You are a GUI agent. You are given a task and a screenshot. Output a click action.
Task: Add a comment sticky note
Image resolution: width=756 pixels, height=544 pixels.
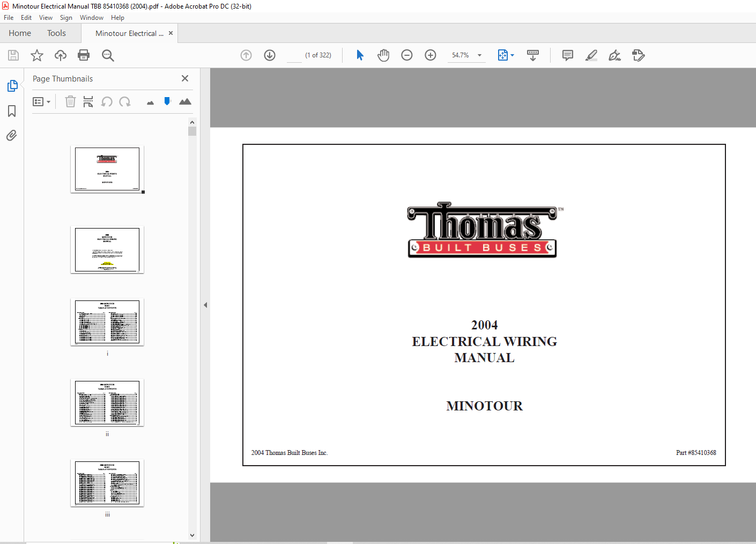click(568, 55)
